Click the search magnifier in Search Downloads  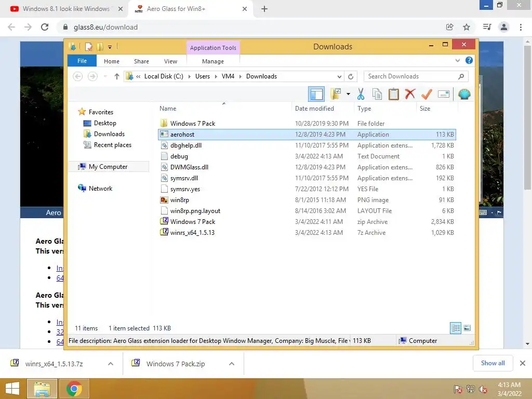(x=461, y=76)
